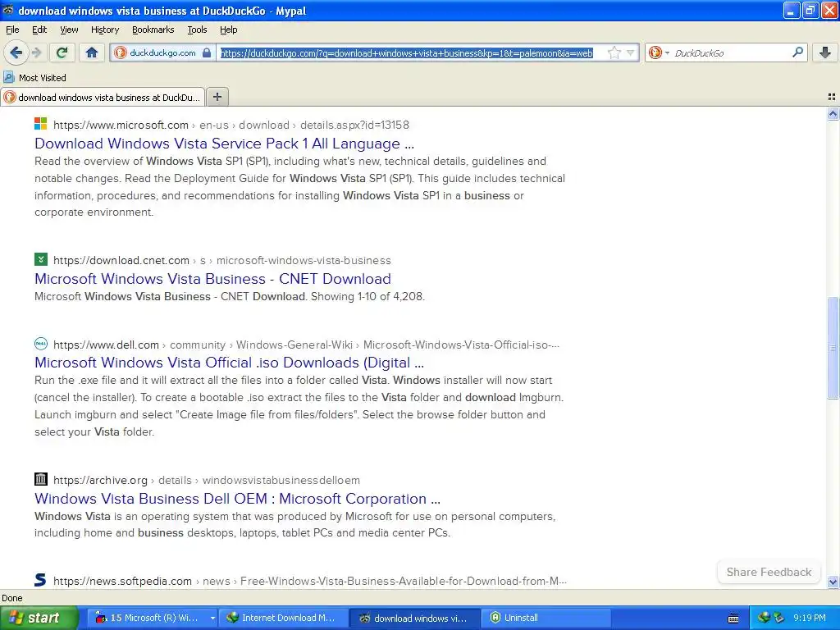This screenshot has height=630, width=840.
Task: Click the archive.org favicon
Action: pos(41,479)
